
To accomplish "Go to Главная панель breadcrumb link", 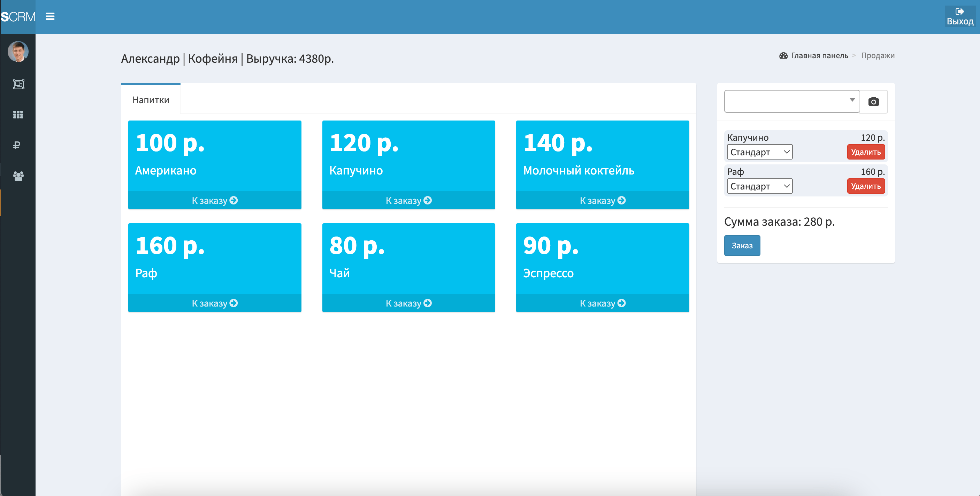I will [x=819, y=55].
